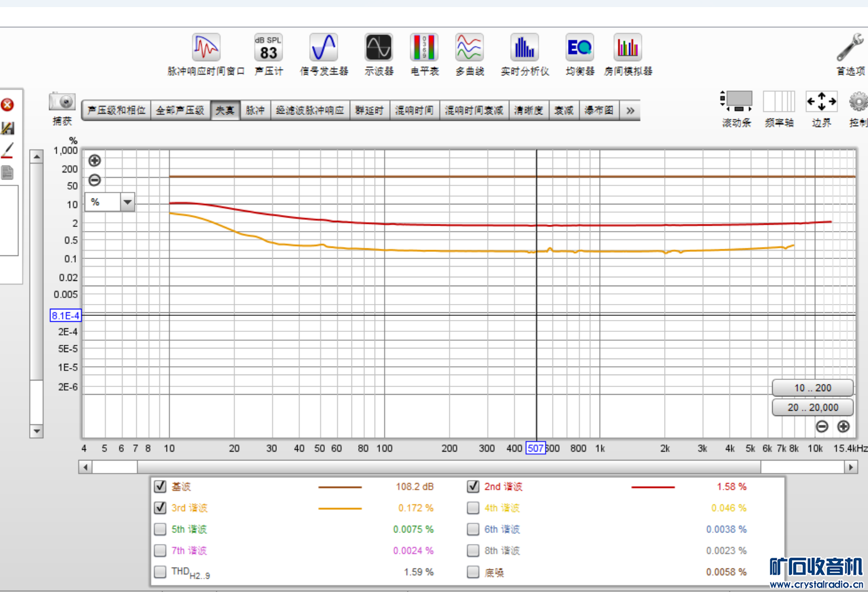868x592 pixels.
Task: Switch to the group delay (群延时) tab
Action: pyautogui.click(x=369, y=111)
